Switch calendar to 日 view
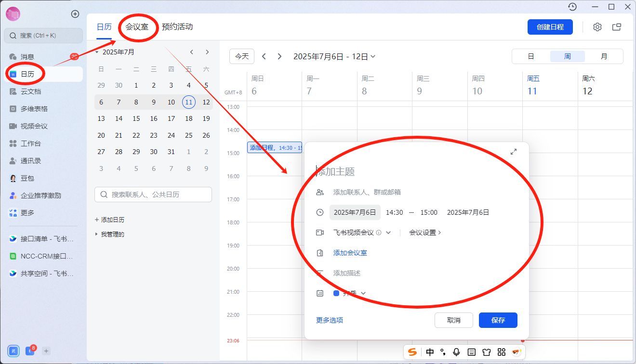Image resolution: width=636 pixels, height=364 pixels. coord(530,56)
